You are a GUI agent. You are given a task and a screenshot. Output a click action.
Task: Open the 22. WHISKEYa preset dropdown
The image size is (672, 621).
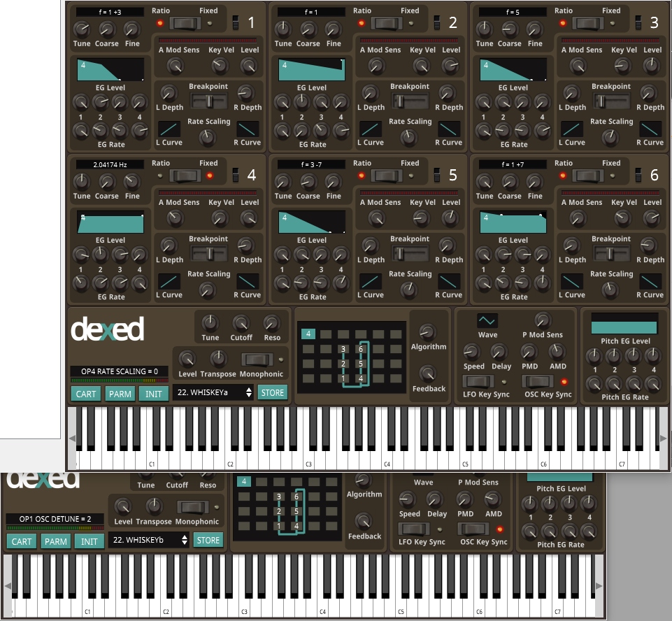(x=213, y=392)
